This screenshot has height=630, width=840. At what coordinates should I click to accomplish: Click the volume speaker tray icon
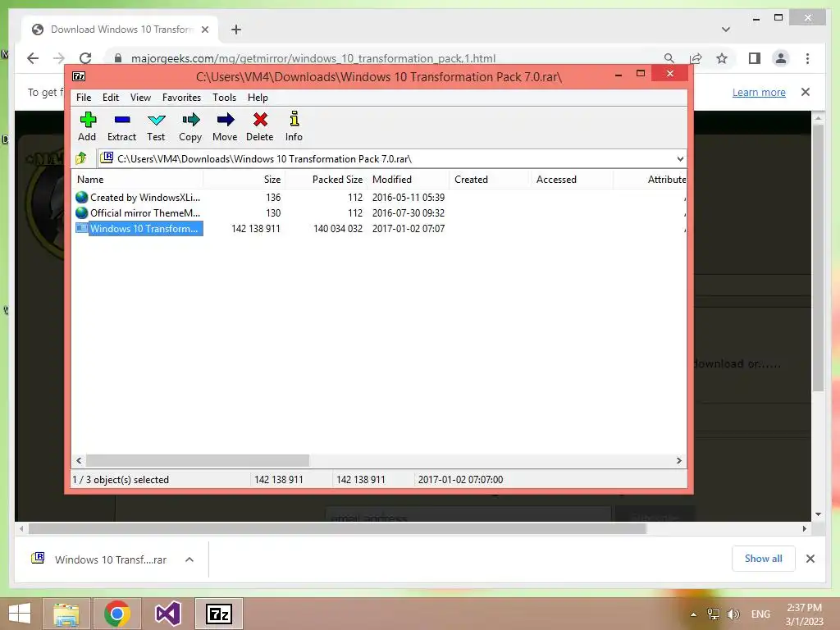click(733, 614)
